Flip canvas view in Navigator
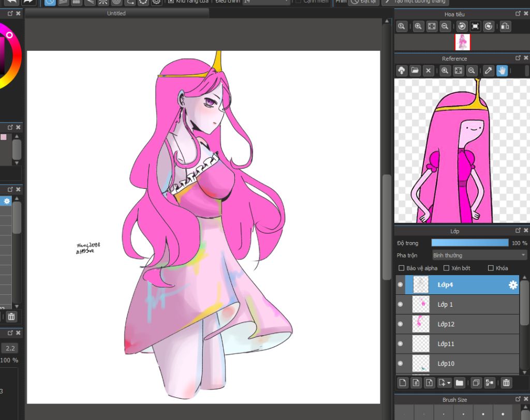Viewport: 530px width, 420px height. coord(505,26)
